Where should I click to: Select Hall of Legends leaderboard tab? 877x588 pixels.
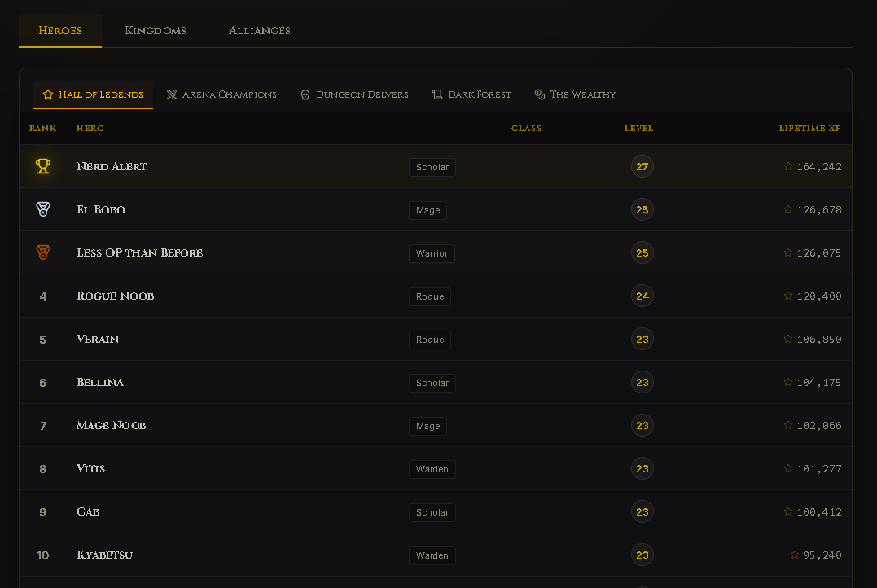coord(93,94)
